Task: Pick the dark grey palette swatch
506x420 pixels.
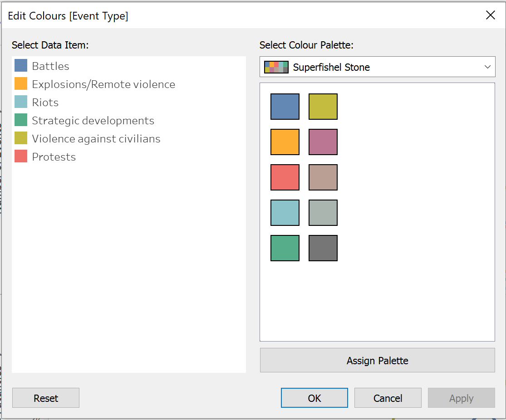Action: (323, 248)
